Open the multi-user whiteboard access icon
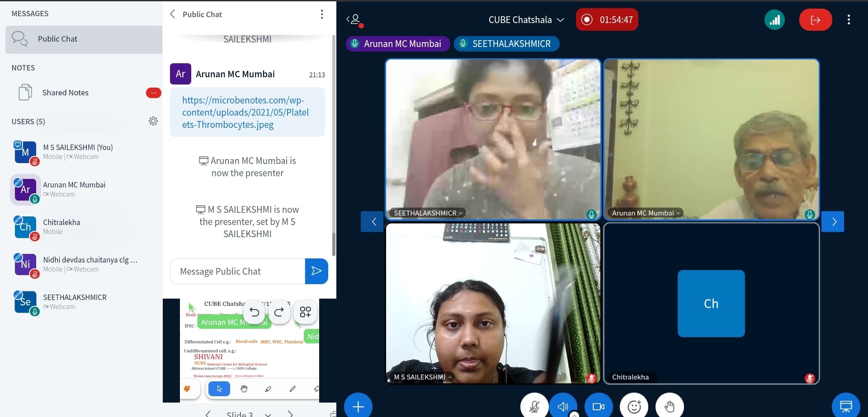Image resolution: width=868 pixels, height=417 pixels. coord(305,312)
